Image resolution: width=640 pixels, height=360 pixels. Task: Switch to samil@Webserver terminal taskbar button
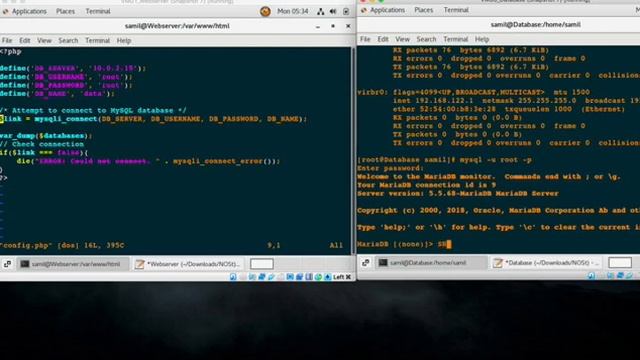pyautogui.click(x=73, y=264)
